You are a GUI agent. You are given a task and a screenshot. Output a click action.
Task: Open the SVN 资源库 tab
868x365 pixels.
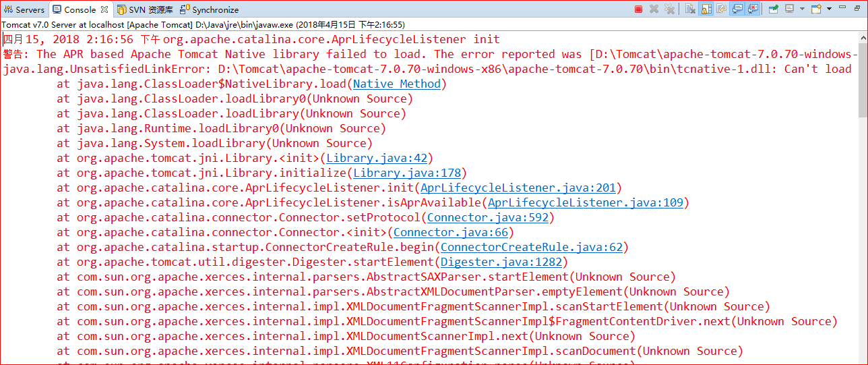tap(144, 9)
